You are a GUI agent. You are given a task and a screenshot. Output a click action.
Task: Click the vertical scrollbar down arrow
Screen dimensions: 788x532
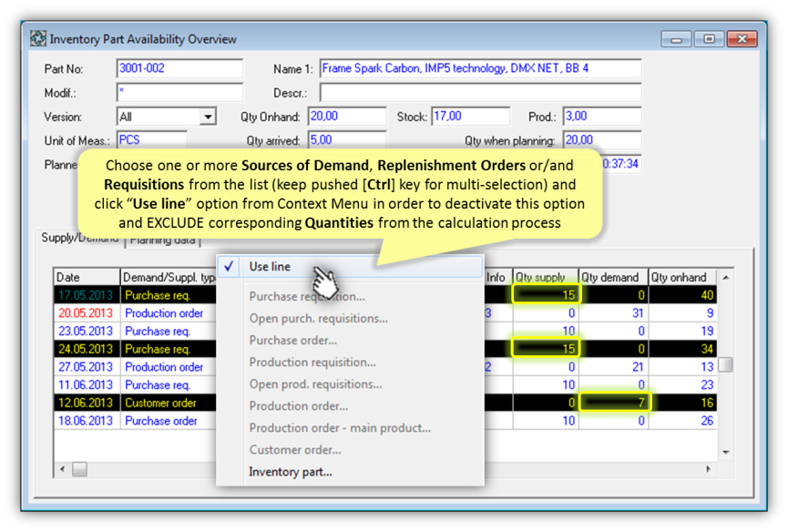(x=726, y=453)
